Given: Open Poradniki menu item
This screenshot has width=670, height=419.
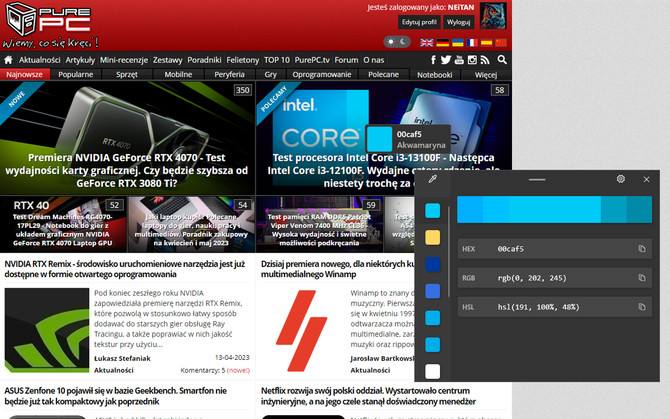Looking at the screenshot, I should click(x=204, y=60).
